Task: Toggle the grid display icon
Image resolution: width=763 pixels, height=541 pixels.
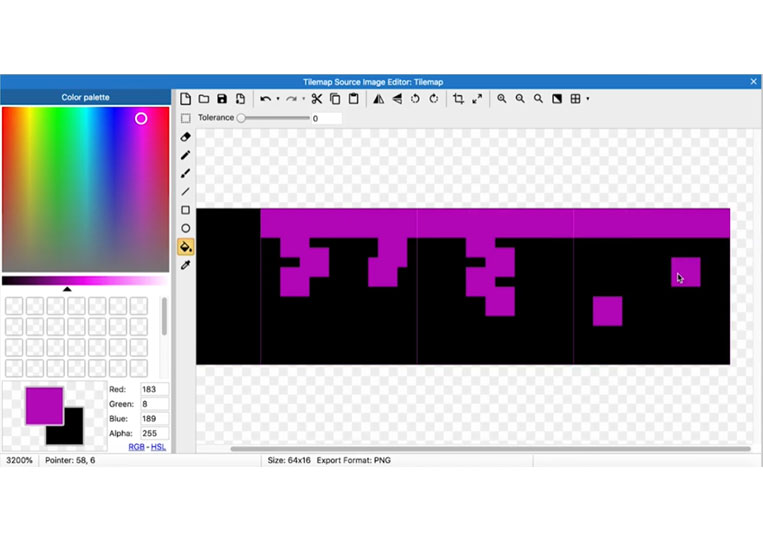Action: pos(575,99)
